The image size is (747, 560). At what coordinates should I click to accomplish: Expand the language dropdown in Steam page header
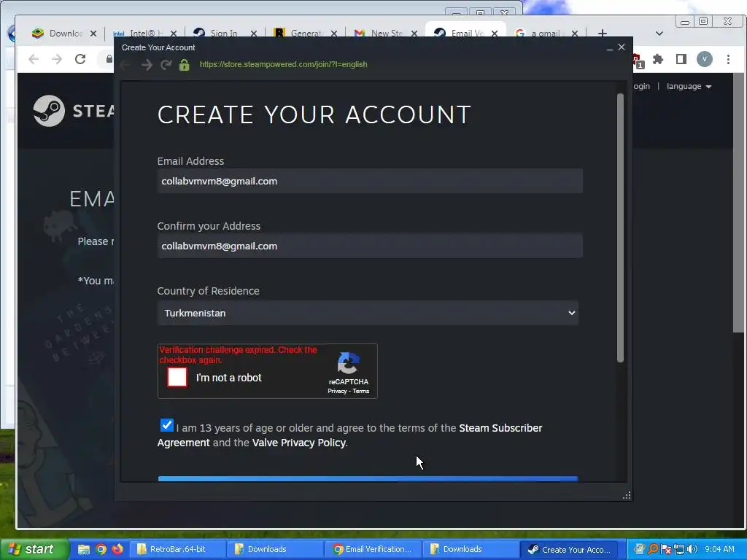[689, 86]
